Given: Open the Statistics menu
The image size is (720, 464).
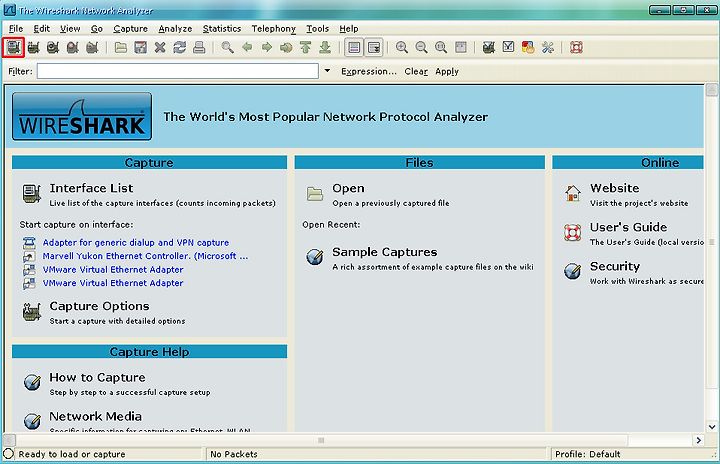Looking at the screenshot, I should coord(222,28).
